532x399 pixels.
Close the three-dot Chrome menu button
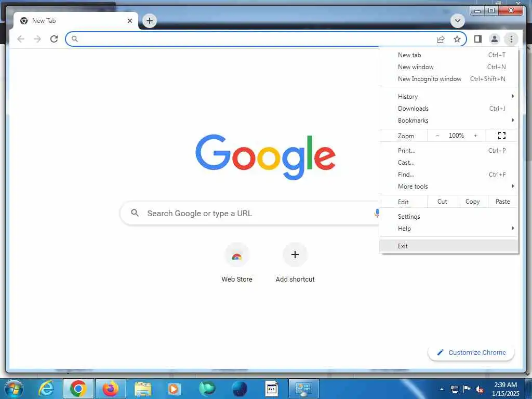(511, 39)
